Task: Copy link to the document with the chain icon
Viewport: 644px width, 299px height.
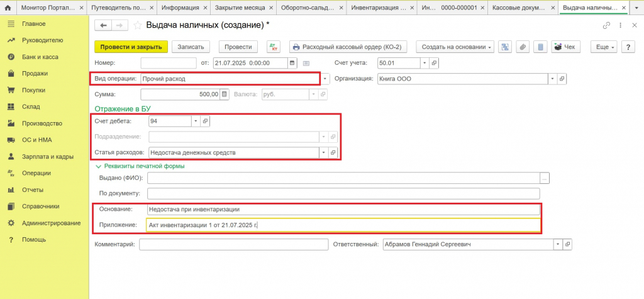Action: [x=606, y=26]
